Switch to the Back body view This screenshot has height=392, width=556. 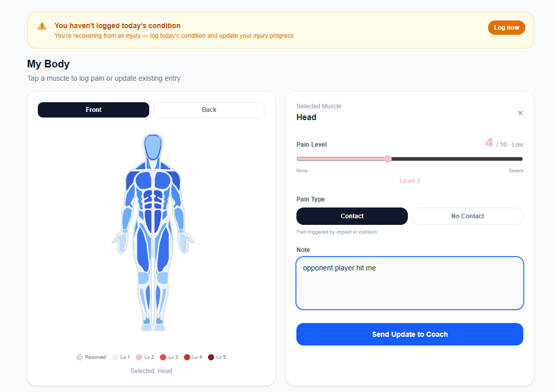(209, 110)
